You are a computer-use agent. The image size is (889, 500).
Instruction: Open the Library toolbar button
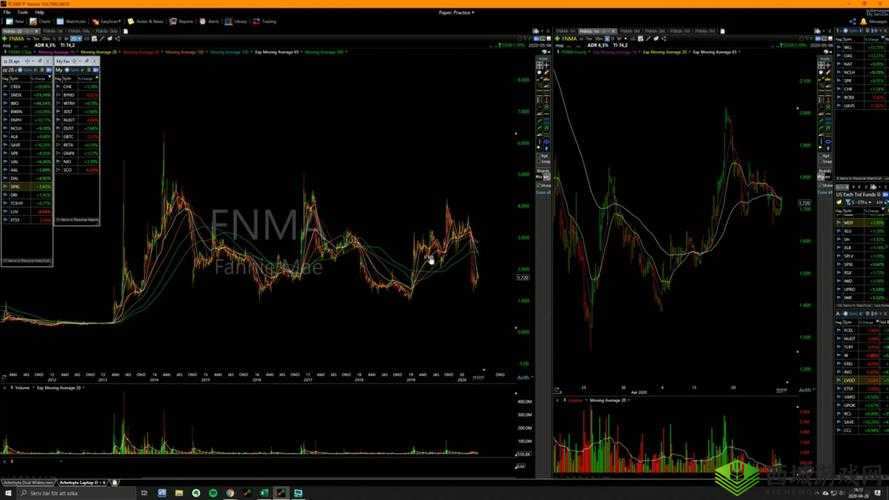[238, 21]
